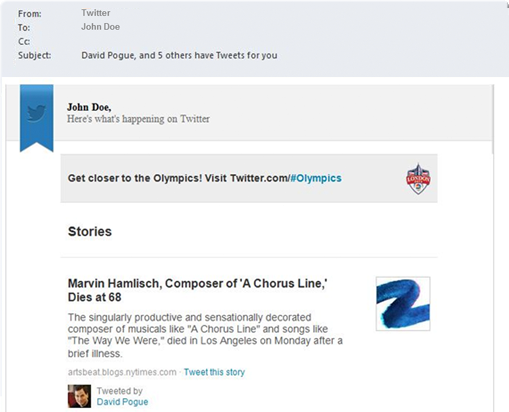Click the story summary paragraph about Hamlisch
509x412 pixels.
[205, 335]
